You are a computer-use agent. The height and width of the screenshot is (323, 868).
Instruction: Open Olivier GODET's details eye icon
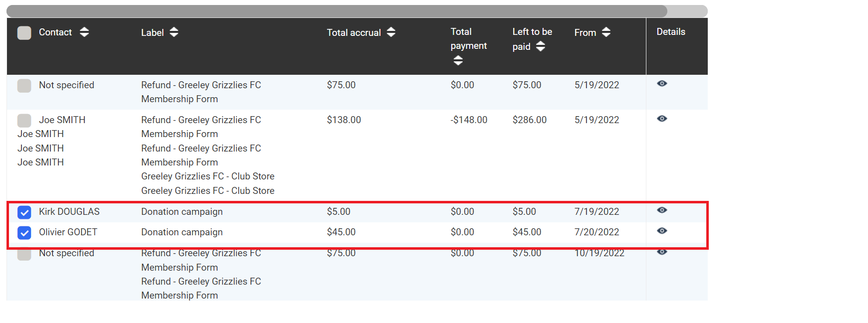tap(662, 231)
